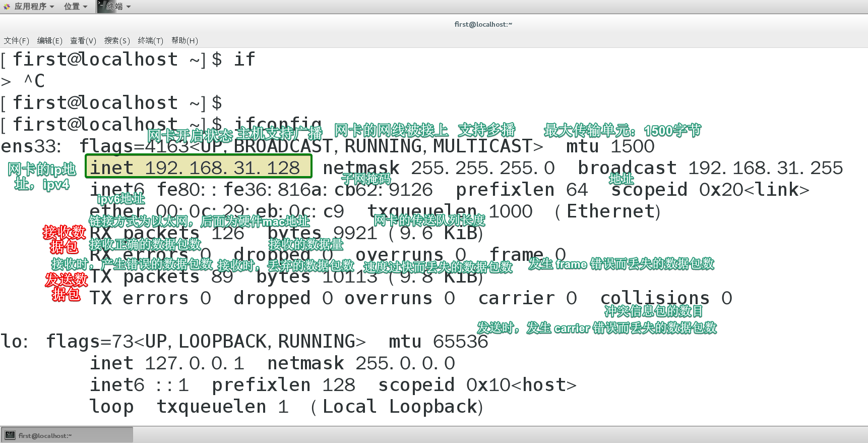This screenshot has height=443, width=868.
Task: Click the inet 192.168.31.128 address text
Action: [195, 168]
